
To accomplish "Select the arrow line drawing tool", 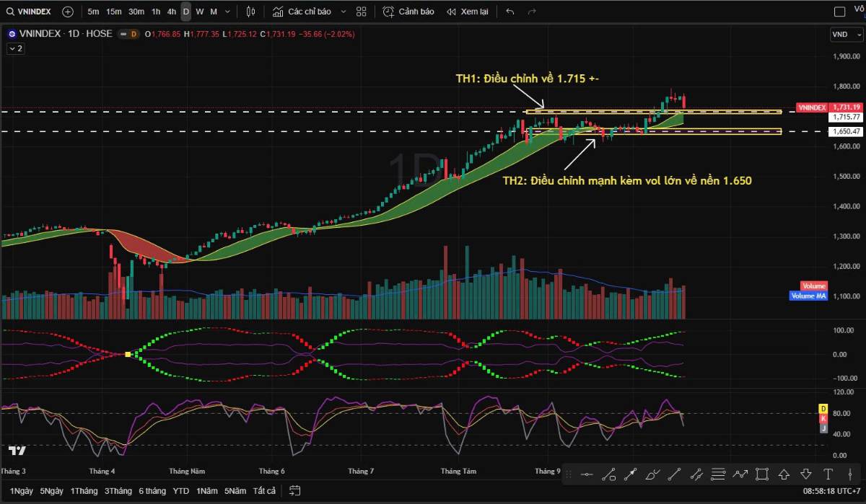I will point(631,474).
